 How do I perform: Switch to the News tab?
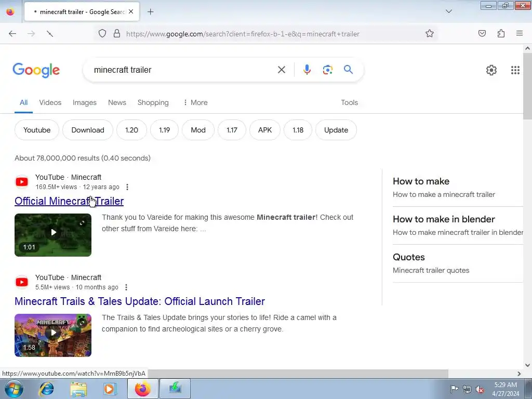(117, 102)
